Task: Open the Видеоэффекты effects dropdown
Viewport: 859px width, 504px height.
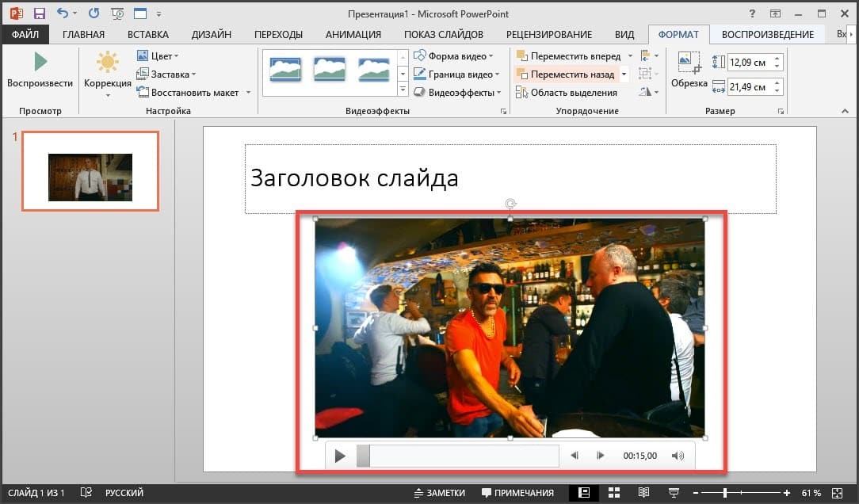Action: (457, 93)
